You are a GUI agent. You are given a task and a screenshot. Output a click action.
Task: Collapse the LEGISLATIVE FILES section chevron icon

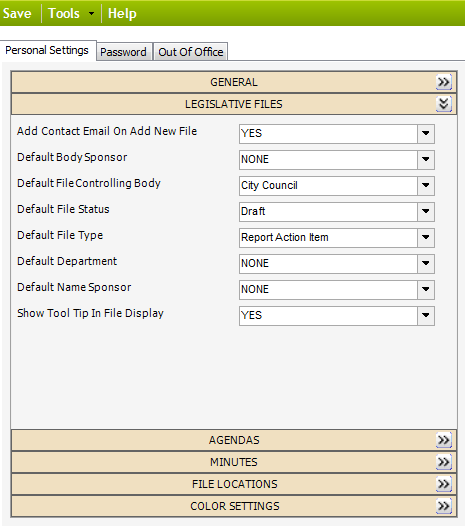tap(444, 104)
